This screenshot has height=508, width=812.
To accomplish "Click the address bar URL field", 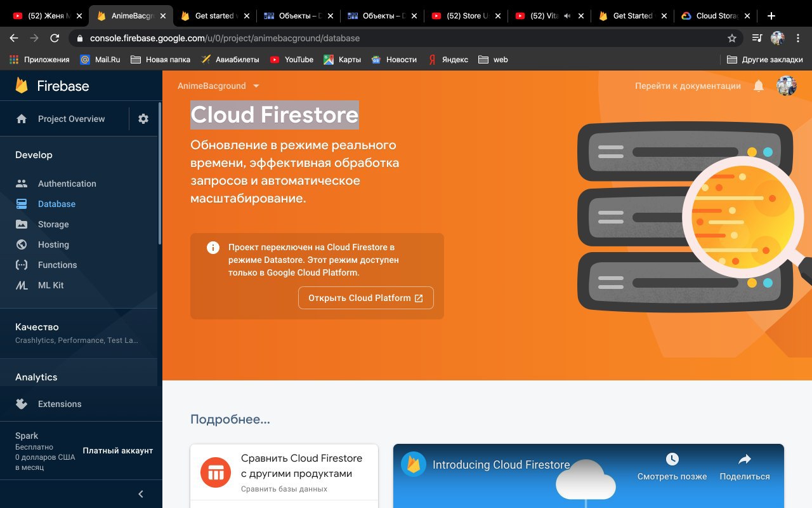I will click(406, 38).
